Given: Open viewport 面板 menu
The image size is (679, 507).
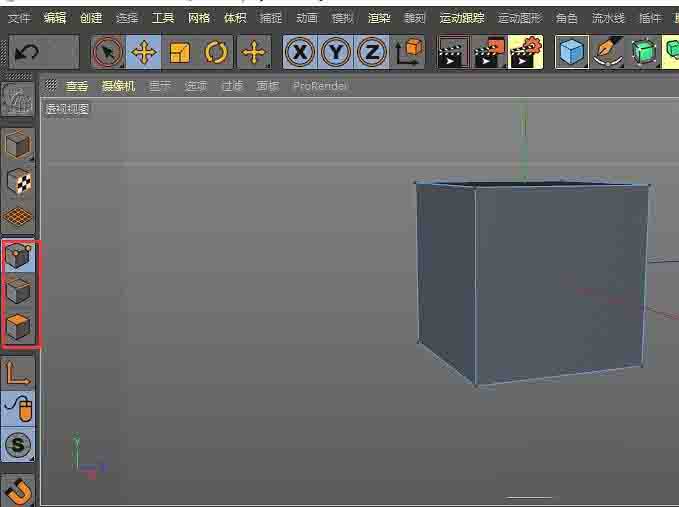Looking at the screenshot, I should tap(268, 86).
